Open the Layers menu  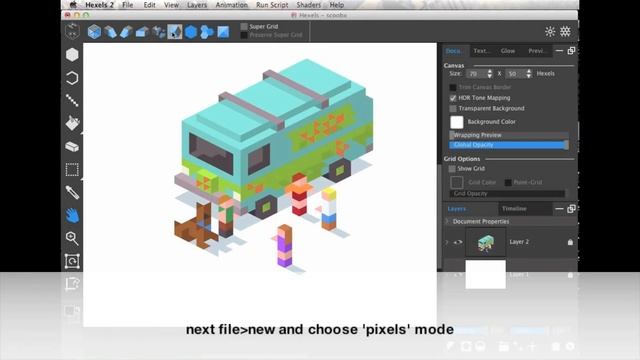197,5
